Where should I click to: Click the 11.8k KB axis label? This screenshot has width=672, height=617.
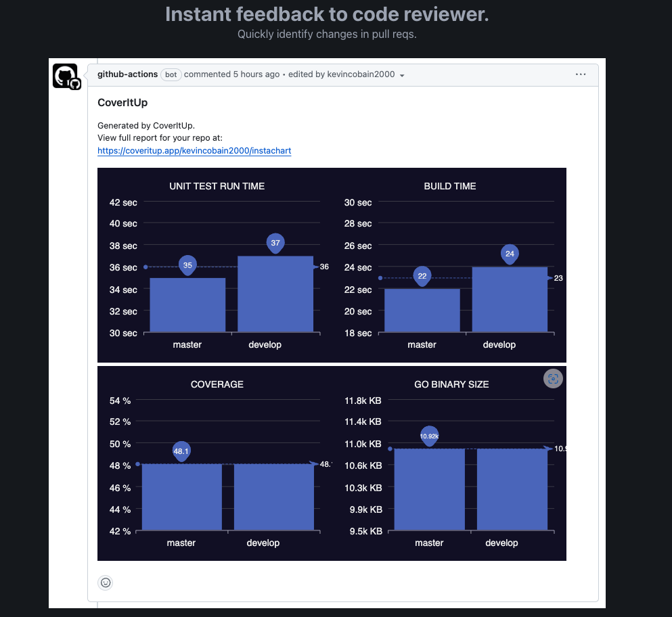(x=363, y=401)
